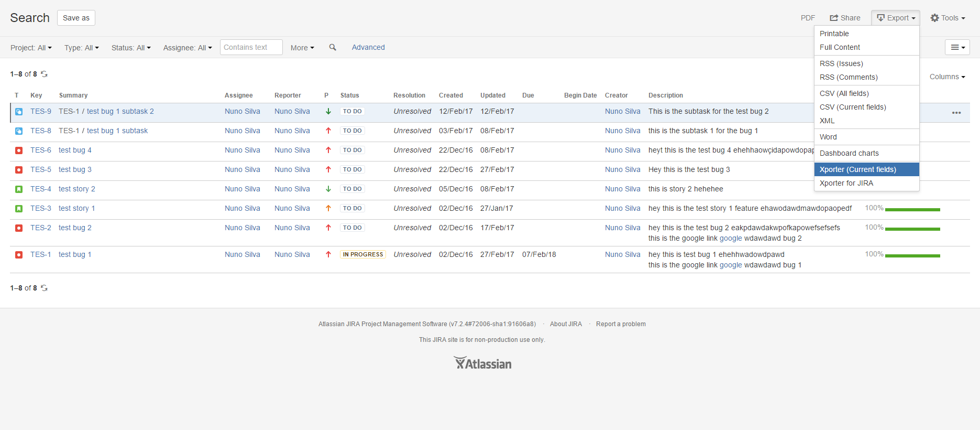Image resolution: width=980 pixels, height=430 pixels.
Task: Click refresh icon beside bottom results count
Action: [x=45, y=288]
